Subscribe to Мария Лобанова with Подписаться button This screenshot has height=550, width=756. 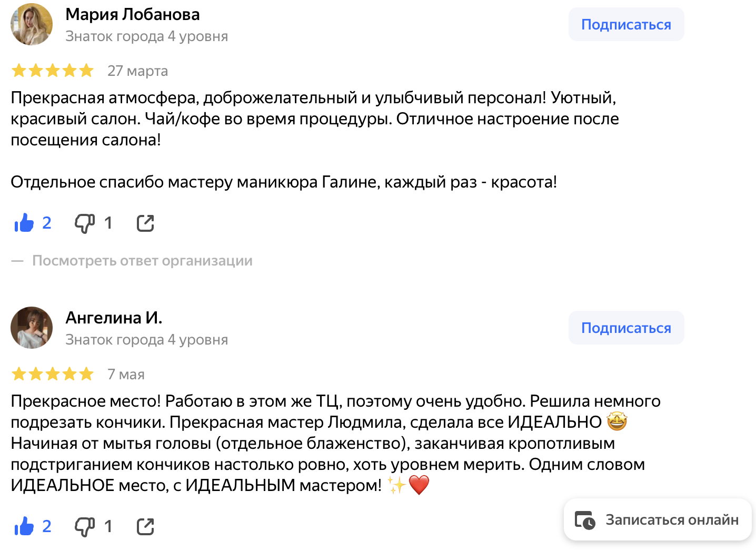click(x=626, y=25)
